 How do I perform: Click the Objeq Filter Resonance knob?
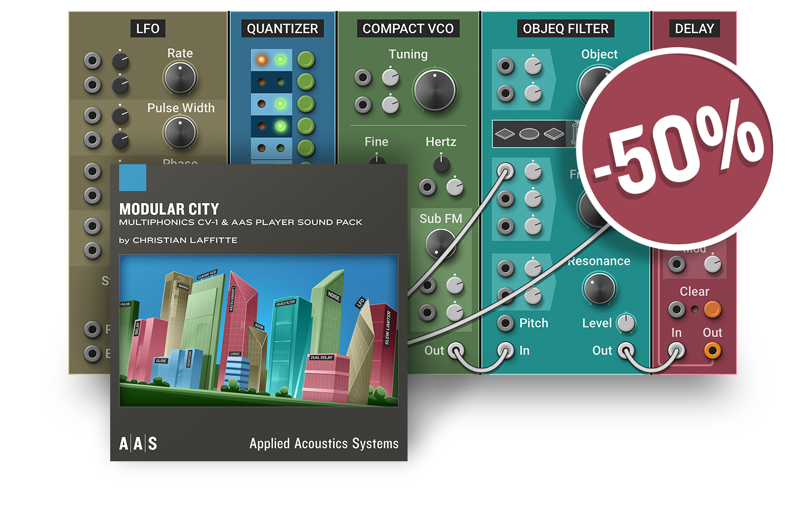(599, 288)
